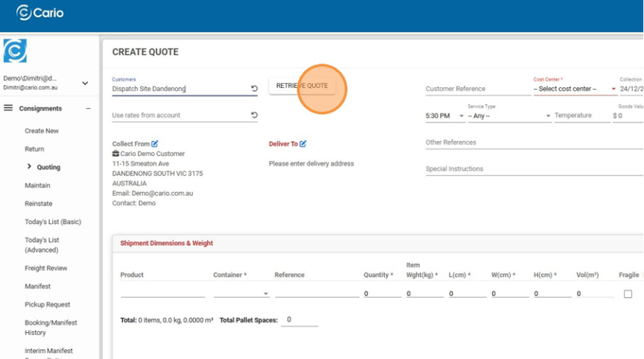Screen dimensions: 644x359
Task: Open the Service Type dropdown
Action: [509, 116]
